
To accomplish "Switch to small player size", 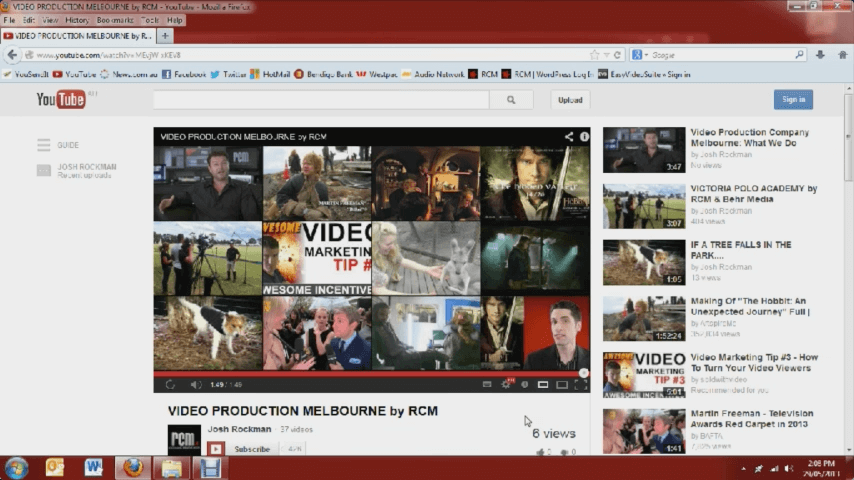I will (x=543, y=385).
